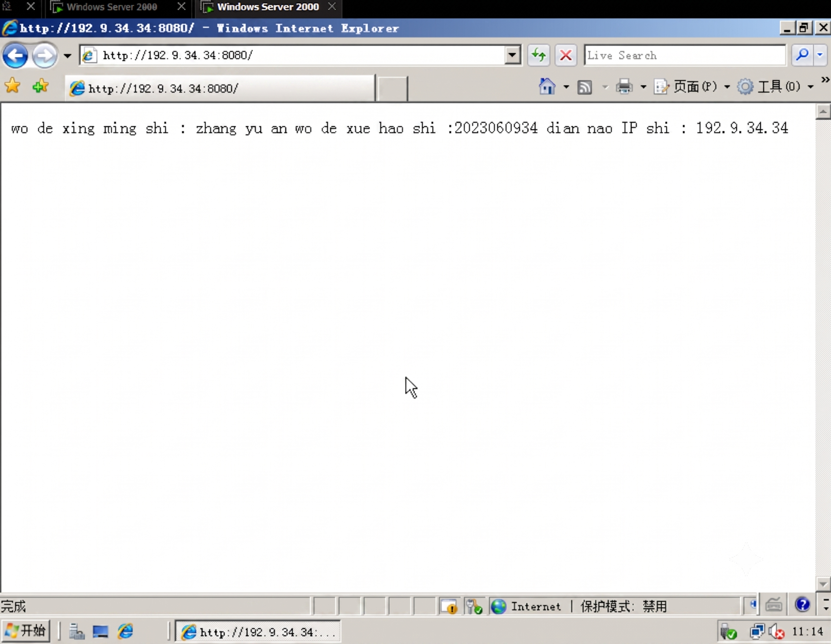
Task: Click the security shield tray icon
Action: click(729, 632)
